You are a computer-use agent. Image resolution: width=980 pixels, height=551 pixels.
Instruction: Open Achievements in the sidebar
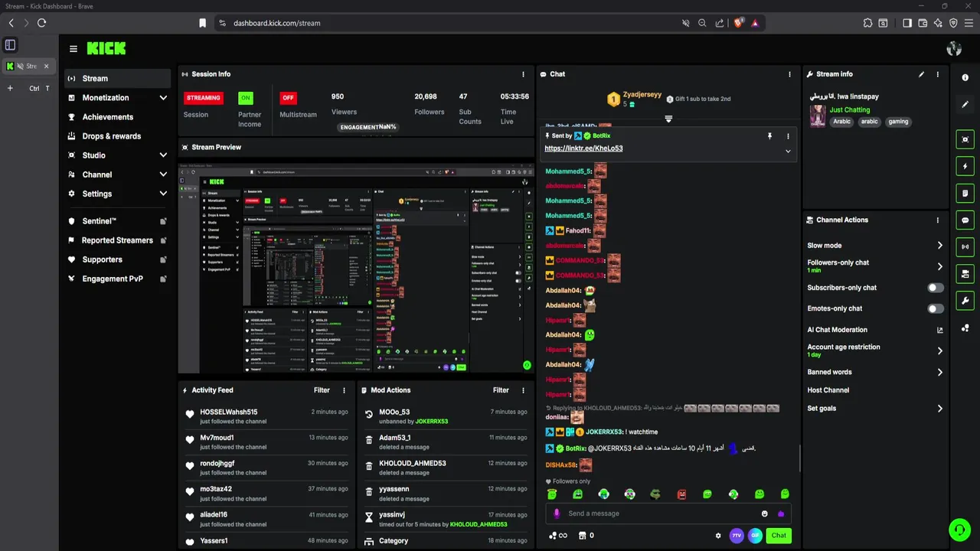point(118,117)
